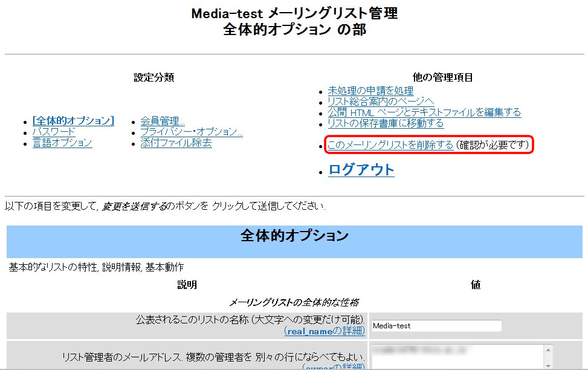The image size is (588, 370).
Task: Click the list administrator email textarea
Action: [x=457, y=356]
